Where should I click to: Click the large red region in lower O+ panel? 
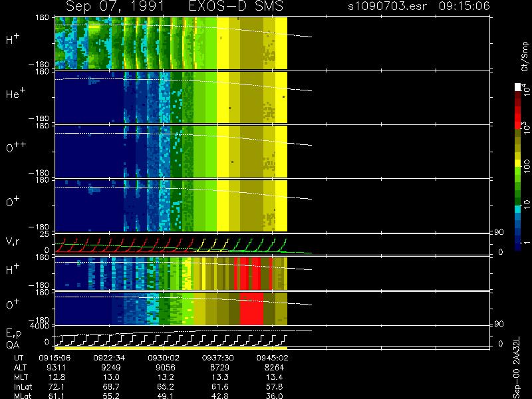click(x=251, y=309)
